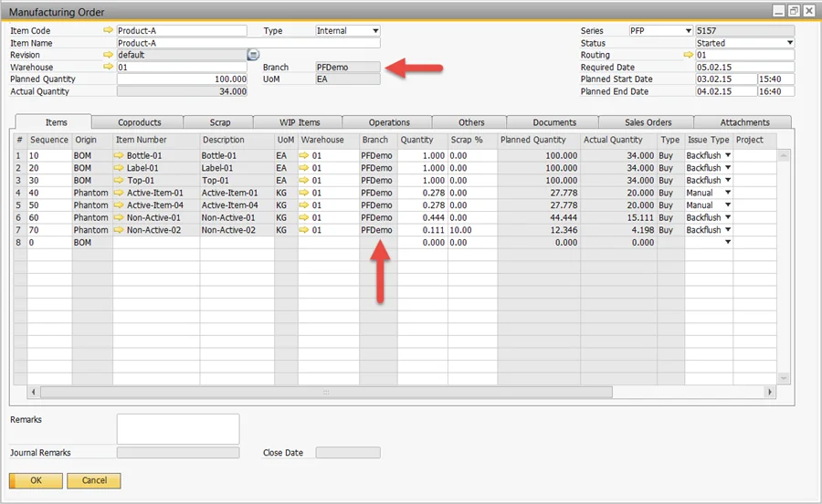The width and height of the screenshot is (822, 504).
Task: Click the Cancel button
Action: point(94,480)
